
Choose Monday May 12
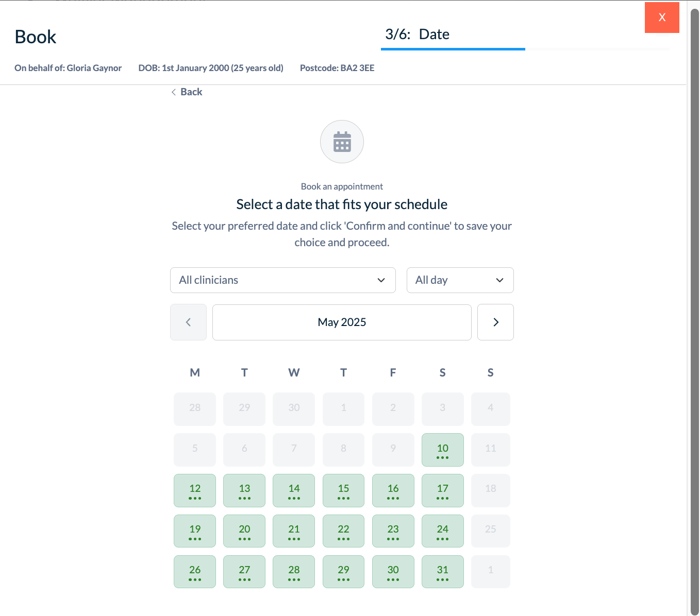(195, 490)
